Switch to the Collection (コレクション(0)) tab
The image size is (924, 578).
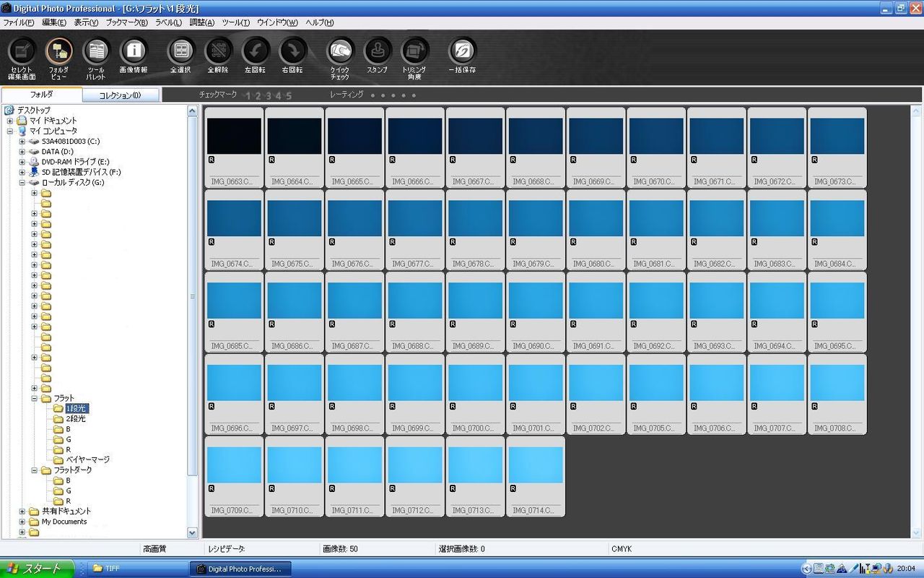121,95
